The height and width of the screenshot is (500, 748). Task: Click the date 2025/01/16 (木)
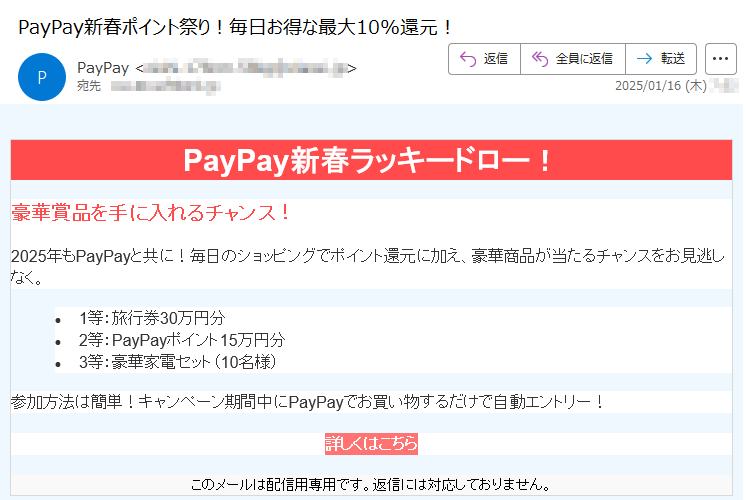point(661,86)
